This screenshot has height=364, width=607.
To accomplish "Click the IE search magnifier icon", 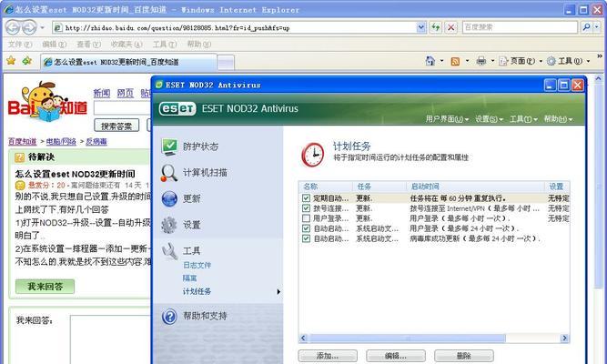I will point(586,27).
